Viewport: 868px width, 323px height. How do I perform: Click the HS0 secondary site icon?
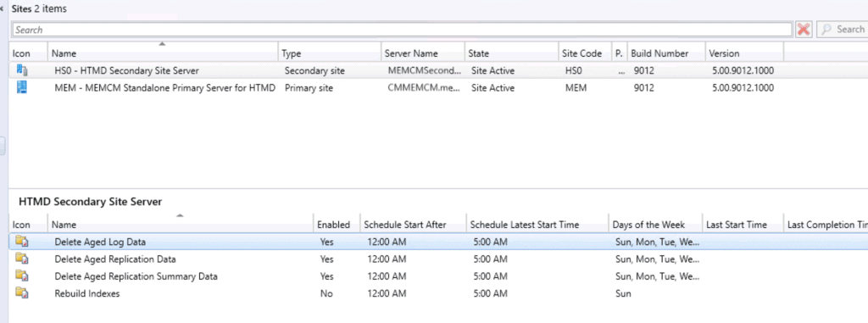tap(22, 70)
